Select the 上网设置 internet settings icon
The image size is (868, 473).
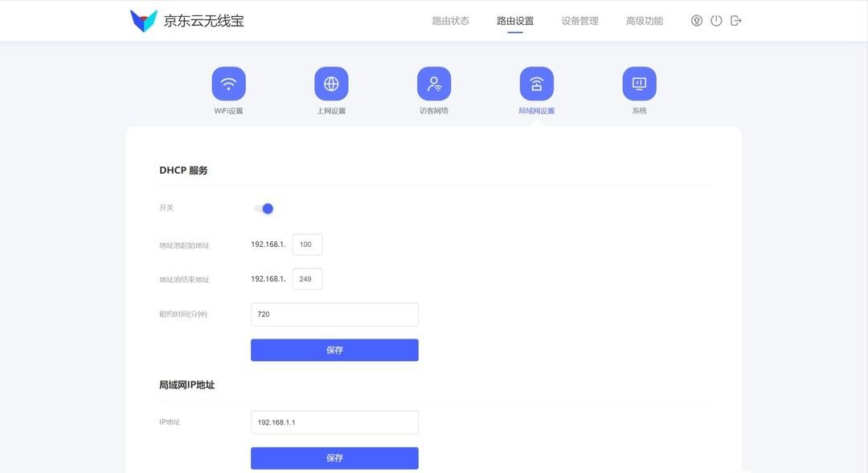(331, 82)
